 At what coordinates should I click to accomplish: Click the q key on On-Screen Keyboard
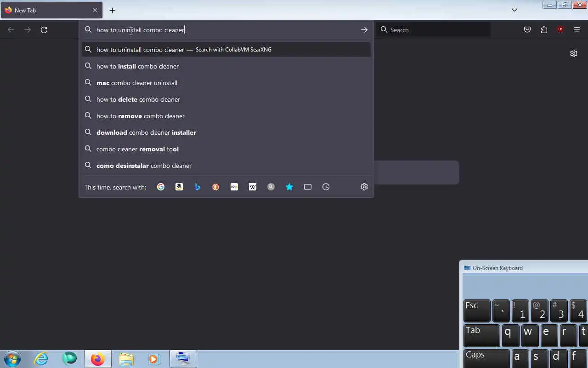click(511, 335)
